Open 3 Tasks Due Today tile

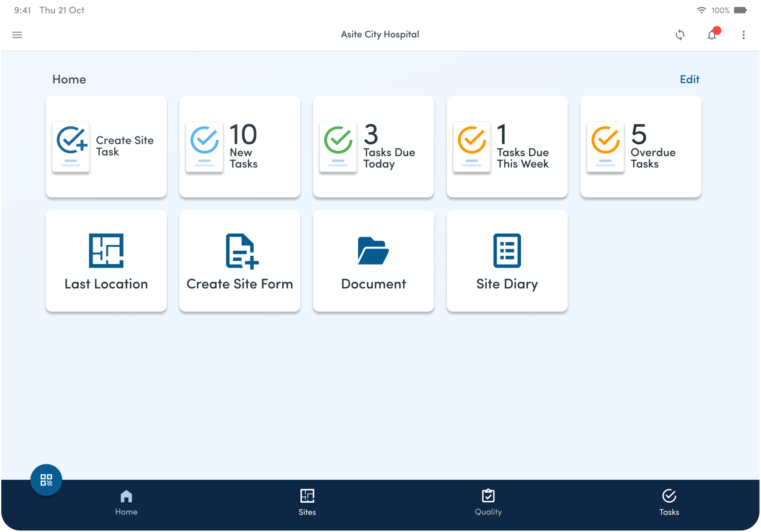tap(373, 146)
